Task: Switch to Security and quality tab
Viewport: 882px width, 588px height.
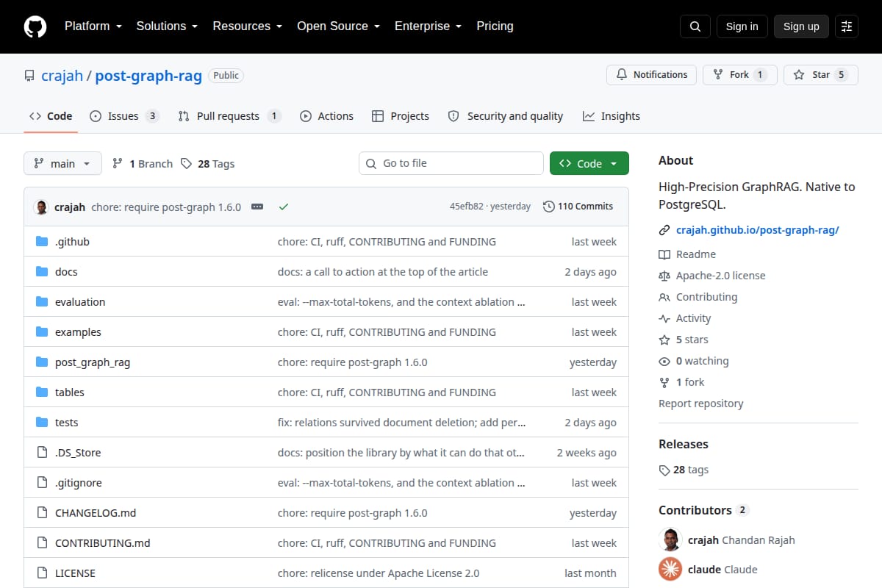Action: click(505, 116)
